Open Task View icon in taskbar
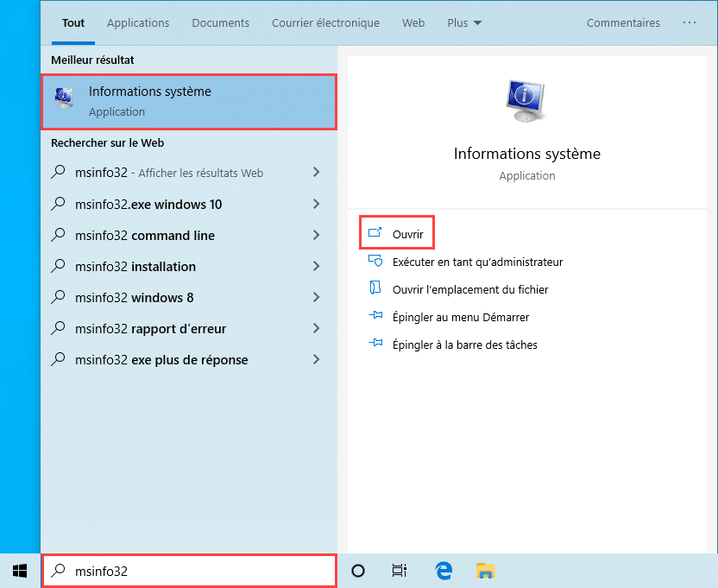 [399, 570]
